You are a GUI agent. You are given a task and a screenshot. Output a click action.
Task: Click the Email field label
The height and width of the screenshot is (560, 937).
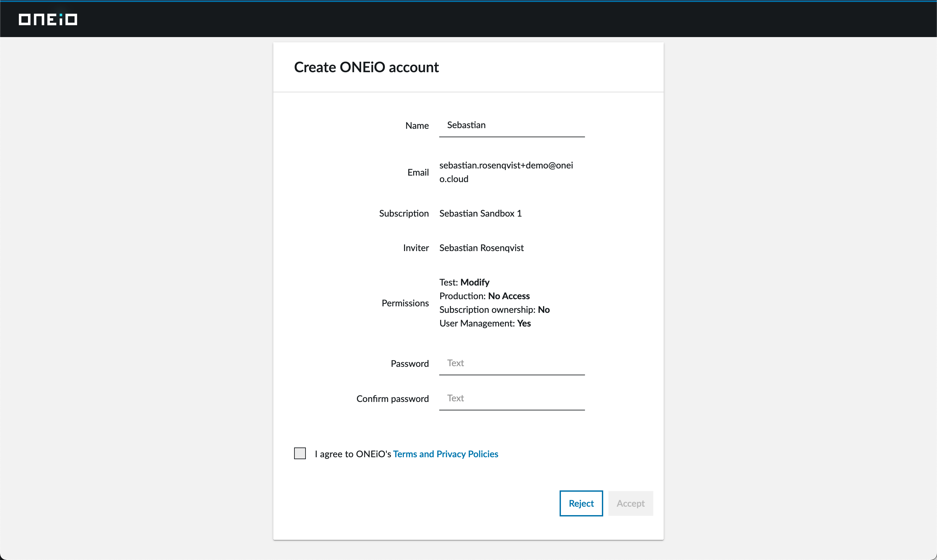418,172
